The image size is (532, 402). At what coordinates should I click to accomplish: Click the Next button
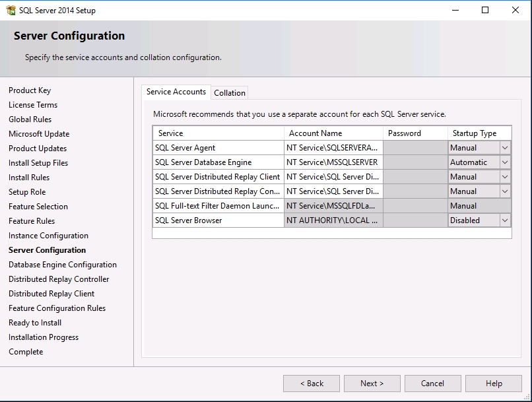(x=372, y=384)
